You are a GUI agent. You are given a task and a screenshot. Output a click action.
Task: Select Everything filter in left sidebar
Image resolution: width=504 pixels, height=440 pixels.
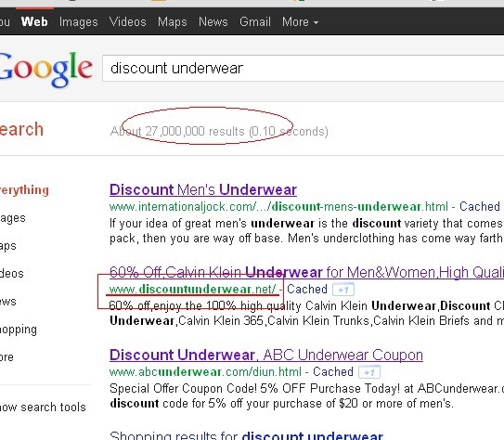click(x=24, y=190)
